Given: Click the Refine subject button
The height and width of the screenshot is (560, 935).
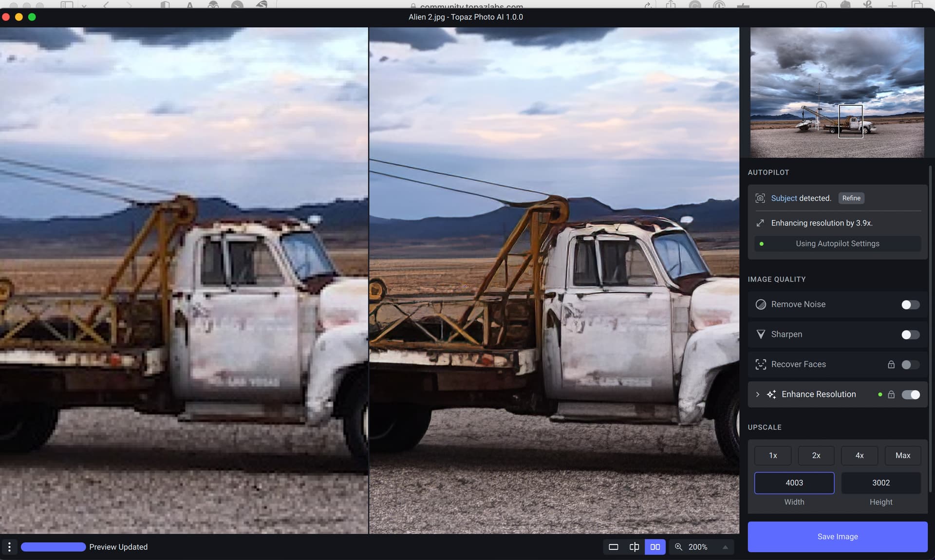Looking at the screenshot, I should click(x=851, y=198).
